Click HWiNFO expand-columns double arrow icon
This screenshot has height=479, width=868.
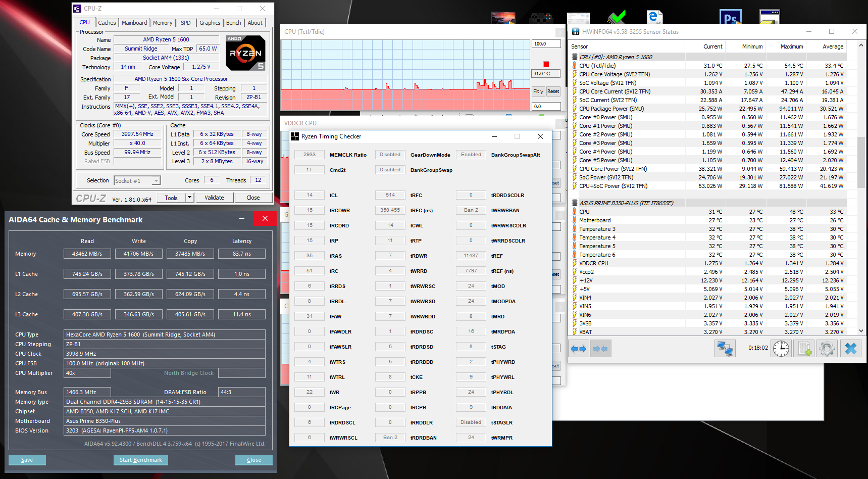point(579,349)
